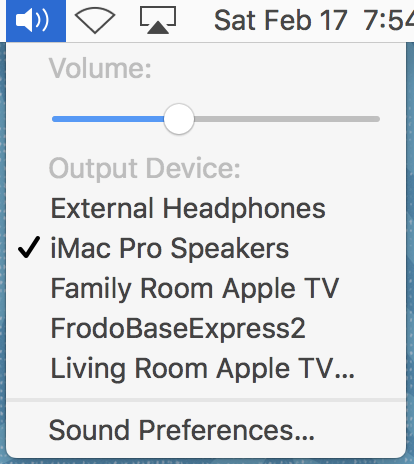Image resolution: width=414 pixels, height=464 pixels.
Task: Click the Sat Feb 17 date in menu bar
Action: pyautogui.click(x=280, y=21)
